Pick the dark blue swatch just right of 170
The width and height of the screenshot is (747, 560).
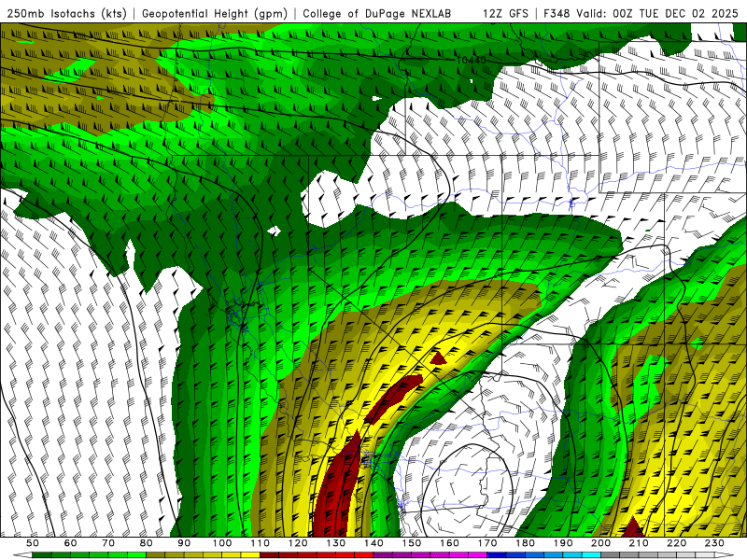click(x=497, y=554)
